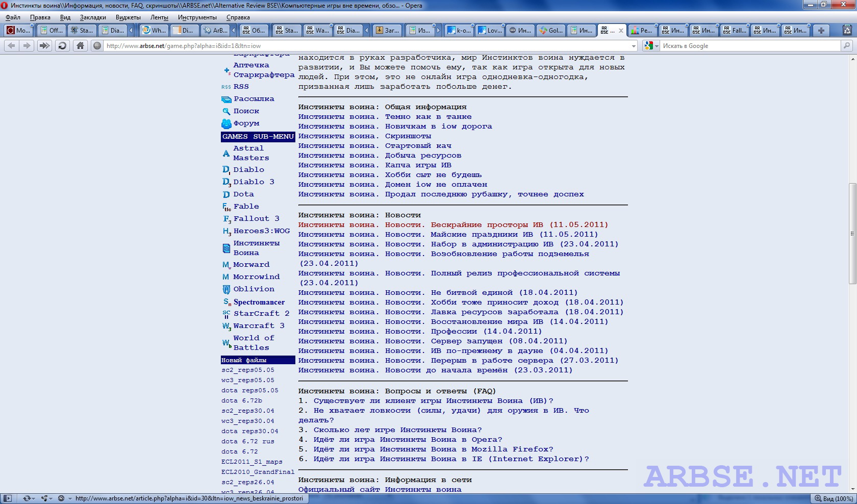Open Opera Unite dropdown in status bar
The width and height of the screenshot is (857, 504).
tap(46, 498)
